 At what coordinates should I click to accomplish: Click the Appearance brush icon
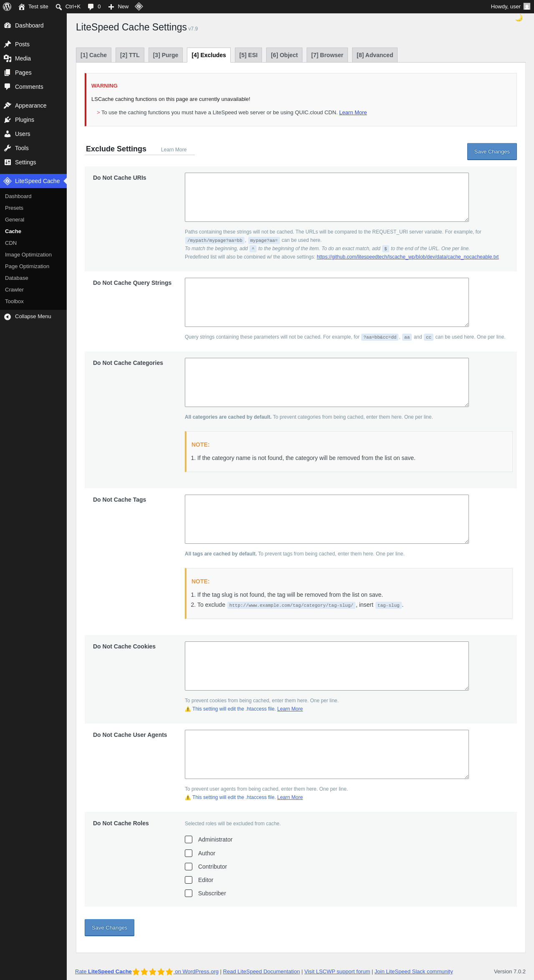click(x=8, y=106)
